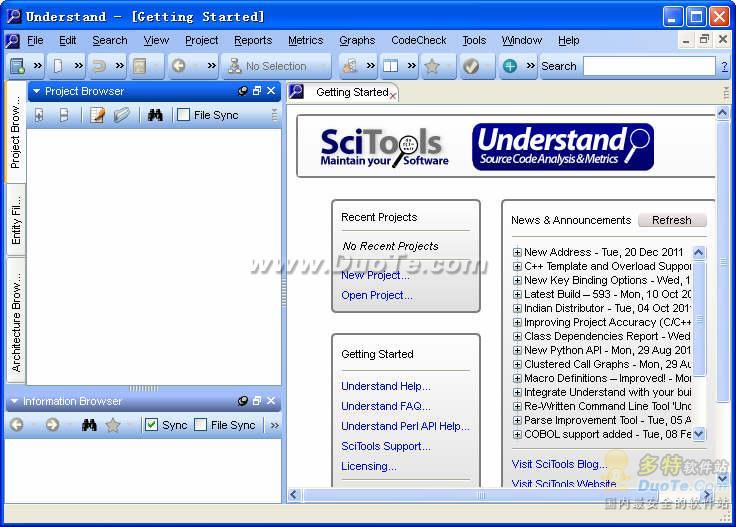The height and width of the screenshot is (527, 736).
Task: Click the new file toolbar icon
Action: (x=58, y=66)
